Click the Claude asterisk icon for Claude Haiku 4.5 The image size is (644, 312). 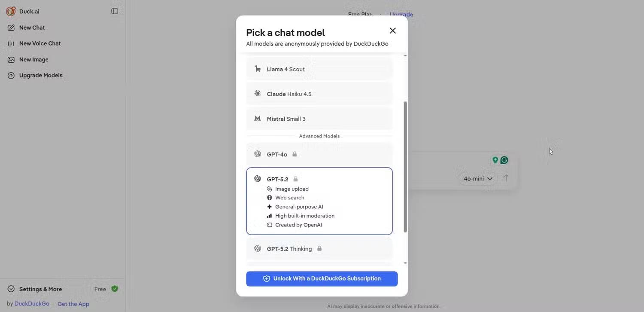coord(257,93)
